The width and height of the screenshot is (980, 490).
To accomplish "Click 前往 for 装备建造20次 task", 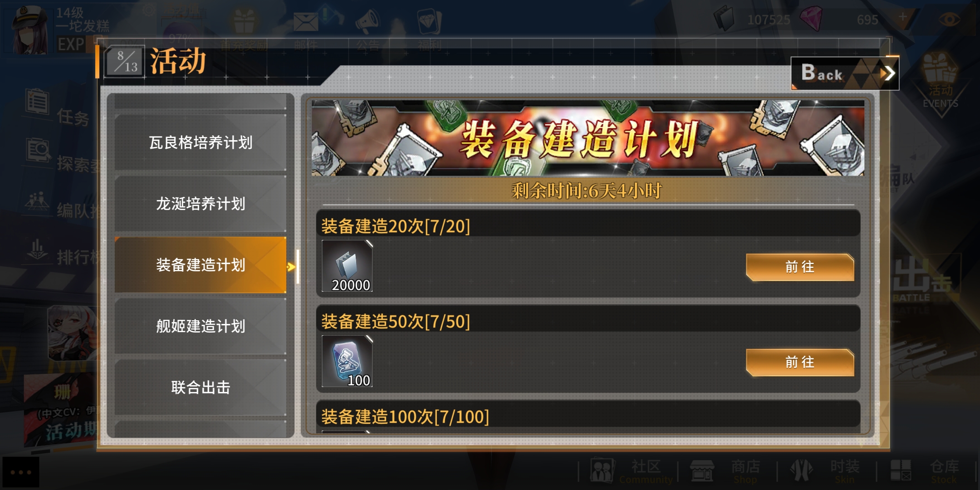I will [800, 267].
